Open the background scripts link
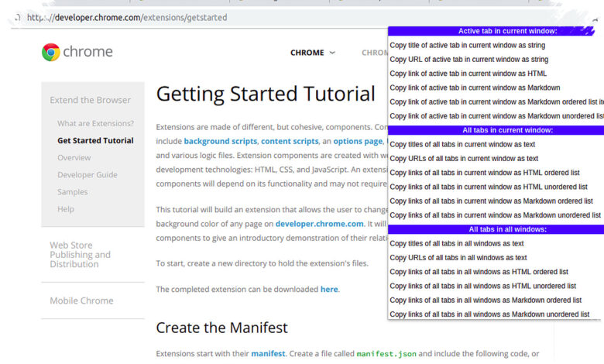Viewport: 604px width, 364px height. [221, 142]
